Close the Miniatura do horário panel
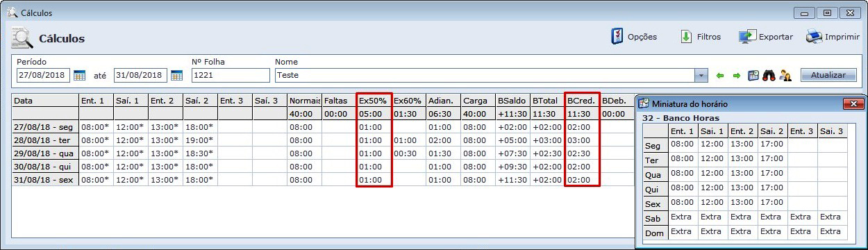 pyautogui.click(x=853, y=103)
